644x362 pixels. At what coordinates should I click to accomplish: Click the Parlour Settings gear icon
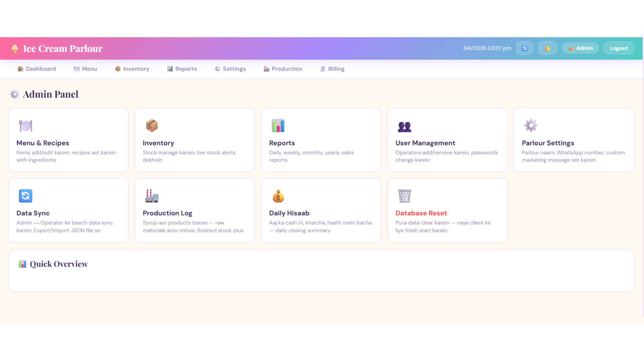click(x=531, y=126)
